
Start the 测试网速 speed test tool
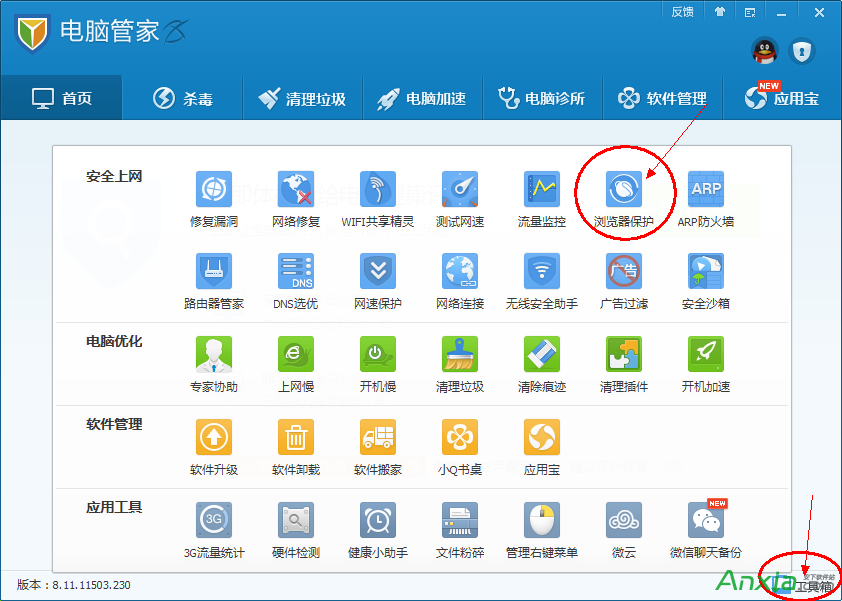coord(460,199)
